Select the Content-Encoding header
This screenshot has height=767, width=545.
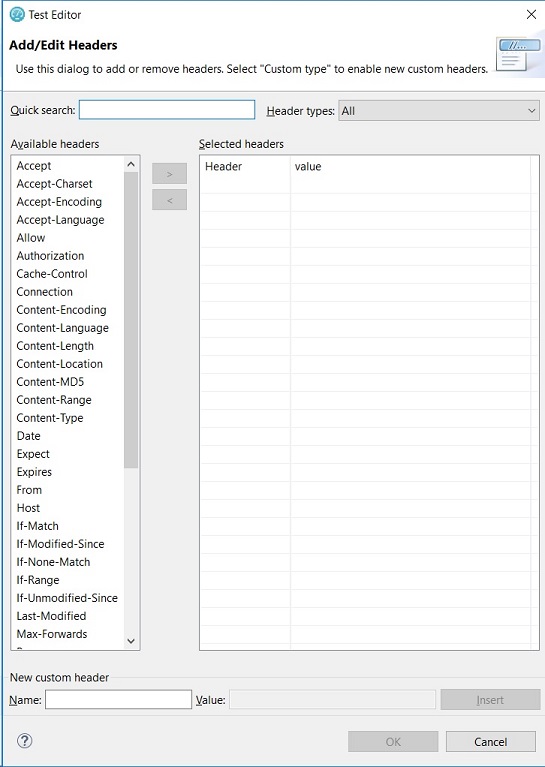tap(61, 310)
